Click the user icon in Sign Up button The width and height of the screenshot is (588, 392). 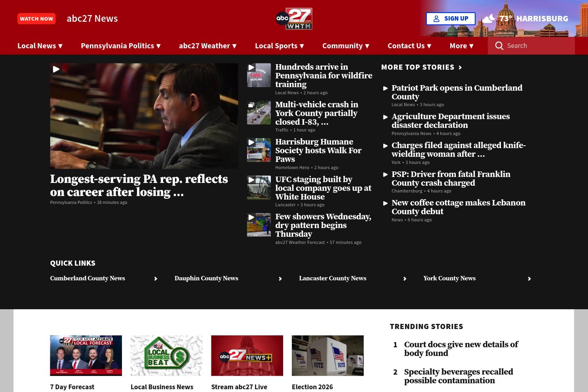pyautogui.click(x=436, y=19)
